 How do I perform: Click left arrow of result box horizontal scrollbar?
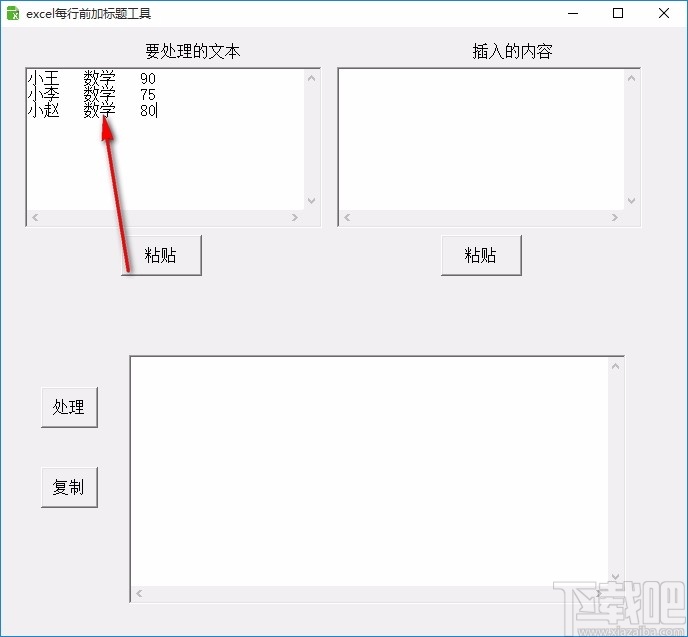[x=139, y=594]
